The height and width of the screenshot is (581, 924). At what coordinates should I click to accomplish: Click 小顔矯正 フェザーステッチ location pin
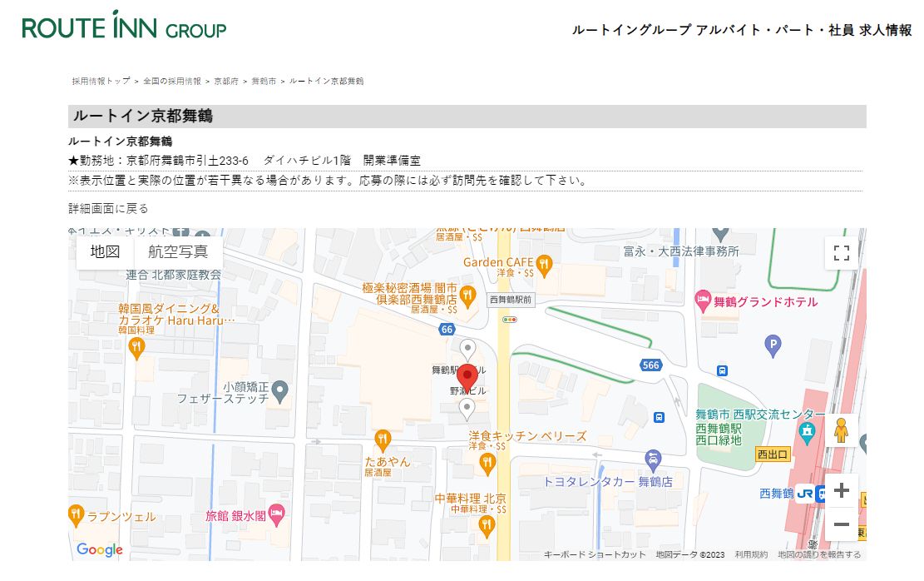(280, 391)
